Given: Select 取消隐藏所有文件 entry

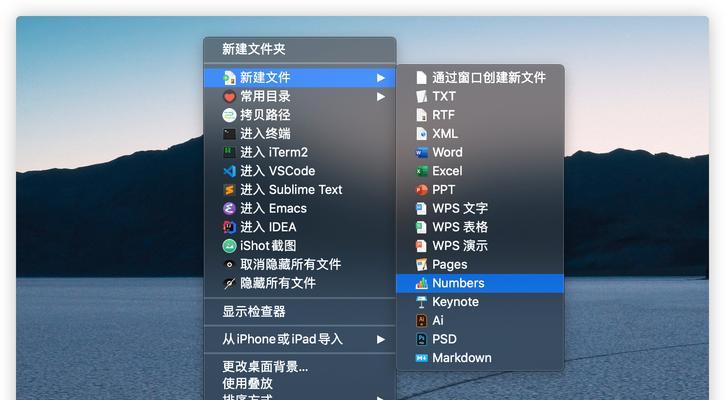Looking at the screenshot, I should 300,265.
